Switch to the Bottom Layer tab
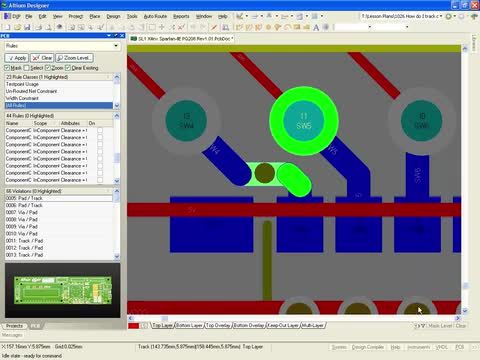 [x=189, y=325]
